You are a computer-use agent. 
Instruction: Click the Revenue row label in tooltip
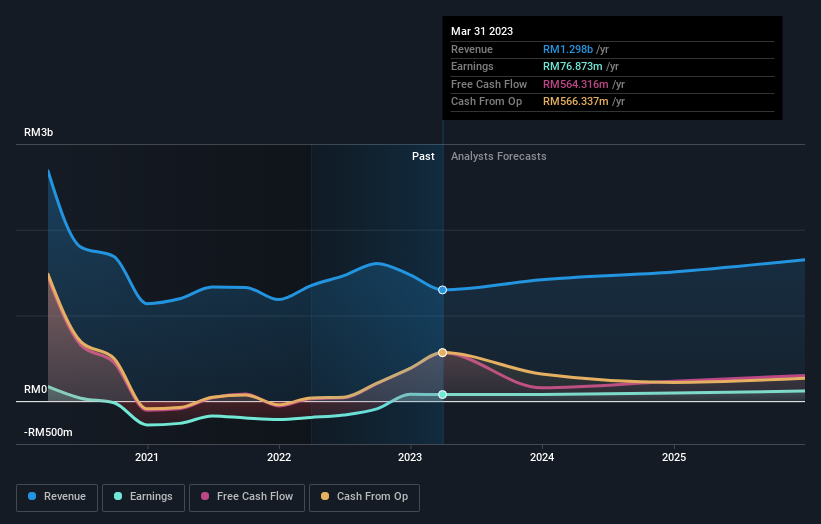click(472, 49)
